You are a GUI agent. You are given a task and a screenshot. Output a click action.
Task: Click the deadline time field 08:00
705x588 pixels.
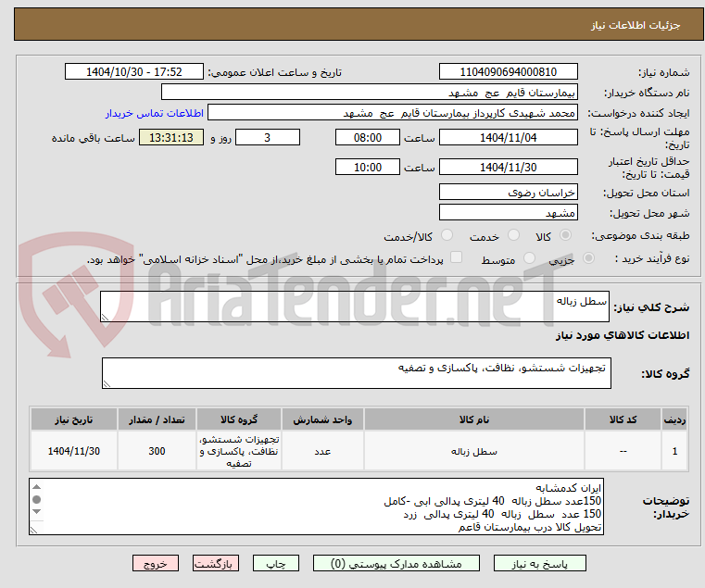[x=368, y=137]
